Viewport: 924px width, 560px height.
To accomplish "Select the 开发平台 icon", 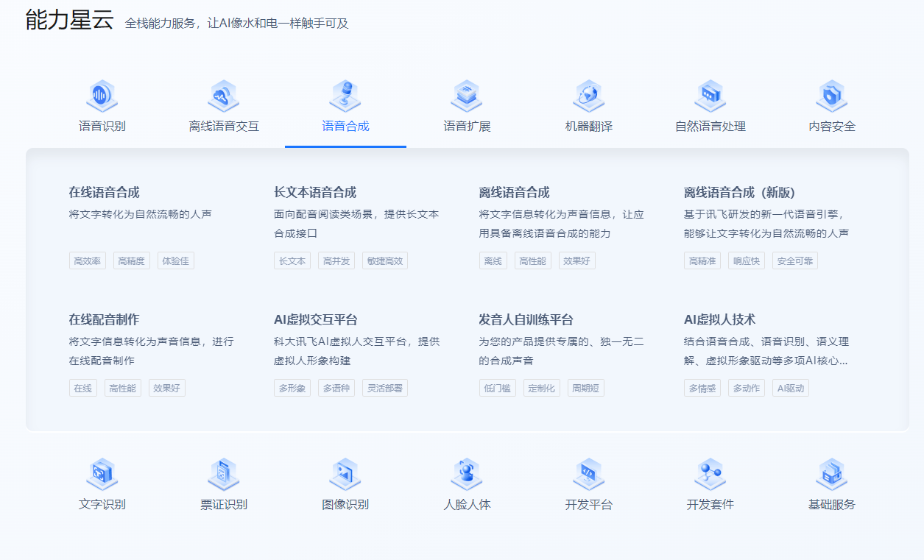I will (588, 474).
